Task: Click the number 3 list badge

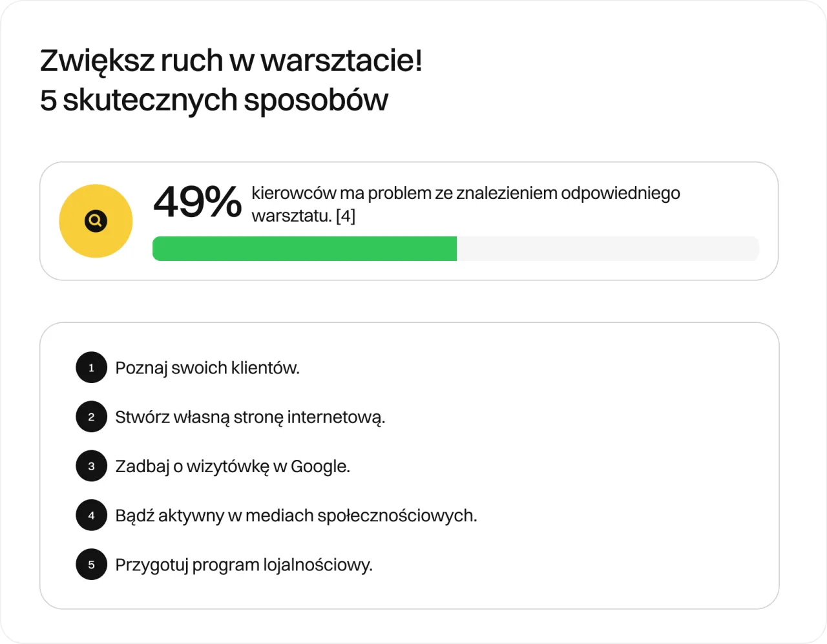Action: tap(91, 466)
